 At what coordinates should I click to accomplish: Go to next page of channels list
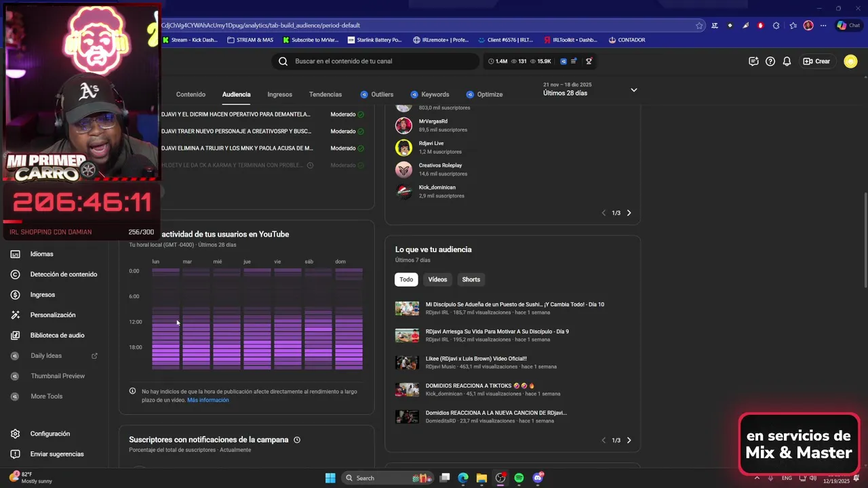(x=629, y=213)
